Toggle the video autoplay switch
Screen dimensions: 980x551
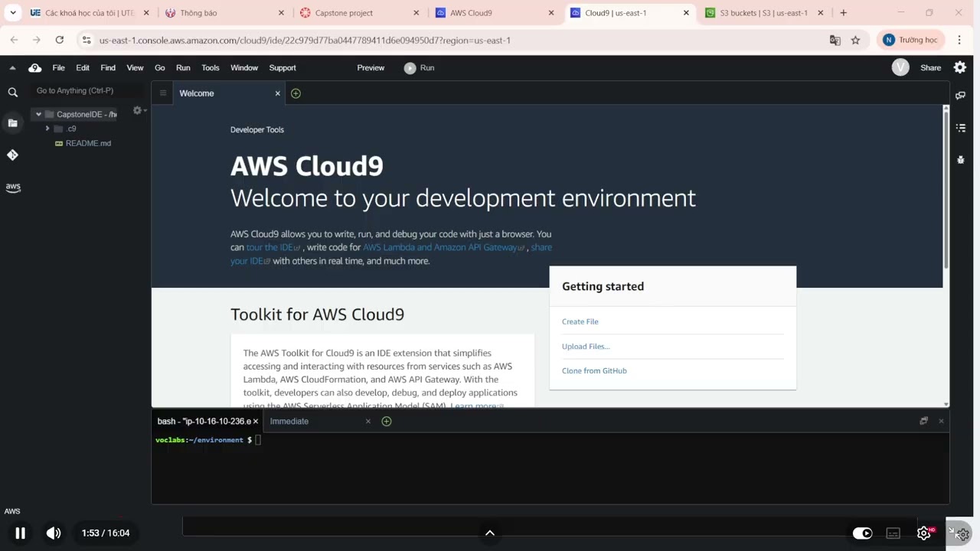point(862,533)
